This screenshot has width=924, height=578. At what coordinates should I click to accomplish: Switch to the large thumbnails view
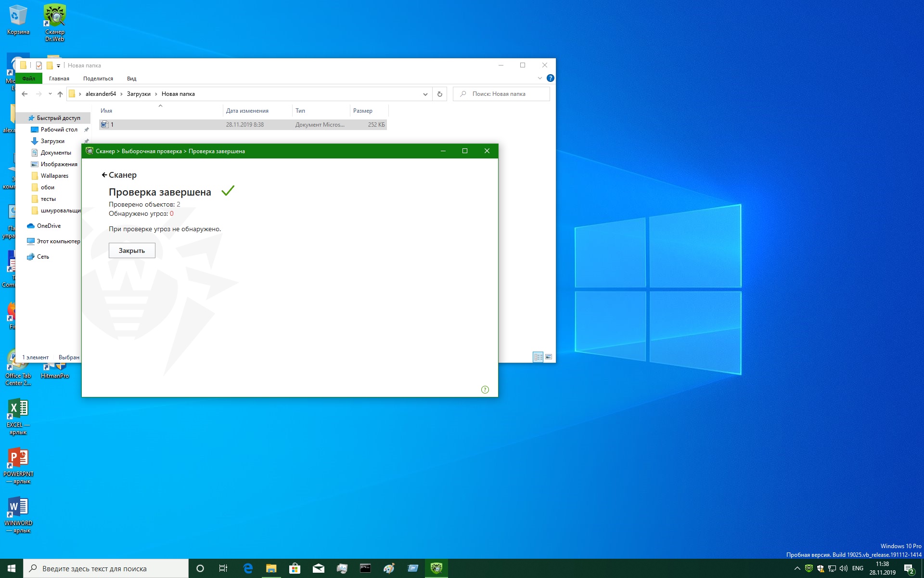pos(549,357)
